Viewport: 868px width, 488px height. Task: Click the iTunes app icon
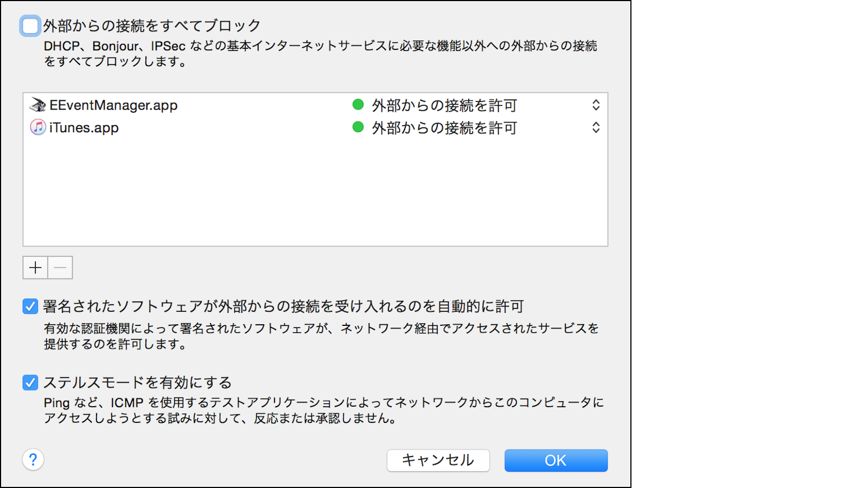coord(37,127)
